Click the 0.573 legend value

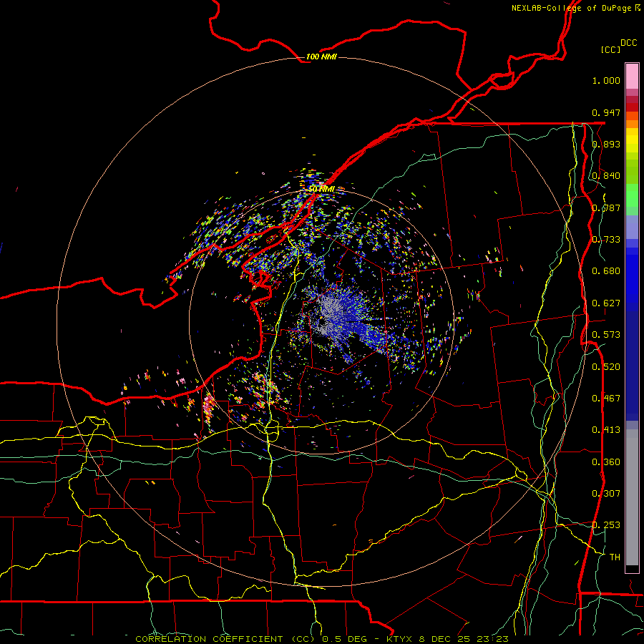(x=606, y=335)
